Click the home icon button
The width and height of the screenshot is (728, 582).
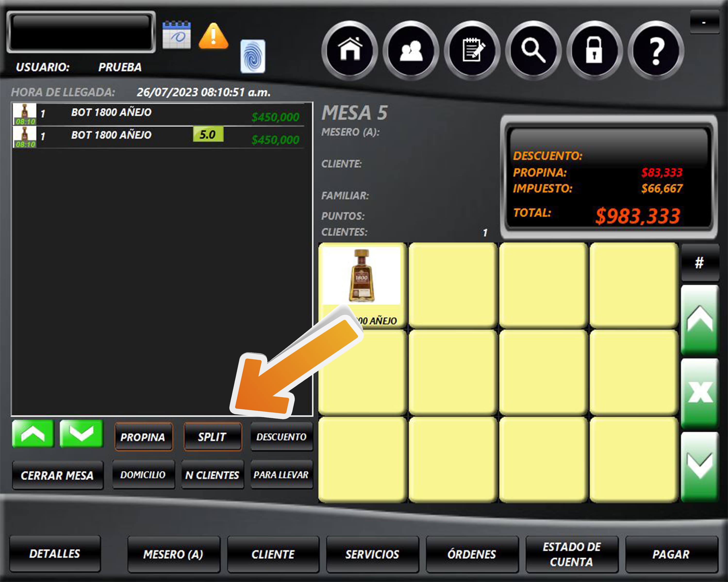349,50
